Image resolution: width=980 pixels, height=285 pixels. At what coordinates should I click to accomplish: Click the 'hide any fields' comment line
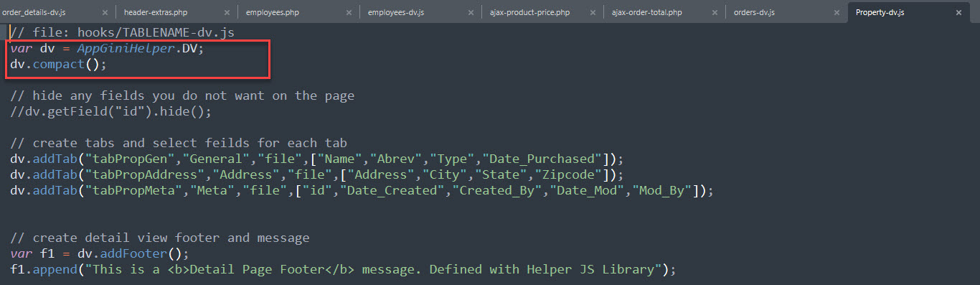(x=182, y=96)
